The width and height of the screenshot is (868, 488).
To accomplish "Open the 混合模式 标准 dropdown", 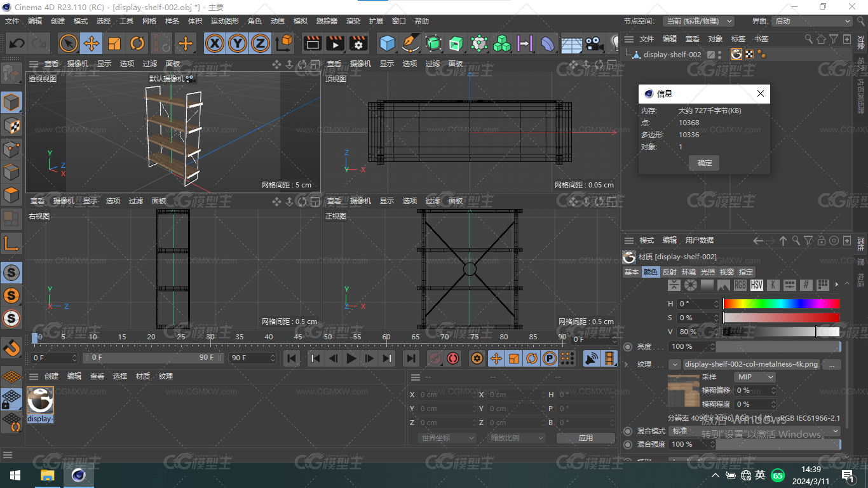I will click(x=755, y=431).
